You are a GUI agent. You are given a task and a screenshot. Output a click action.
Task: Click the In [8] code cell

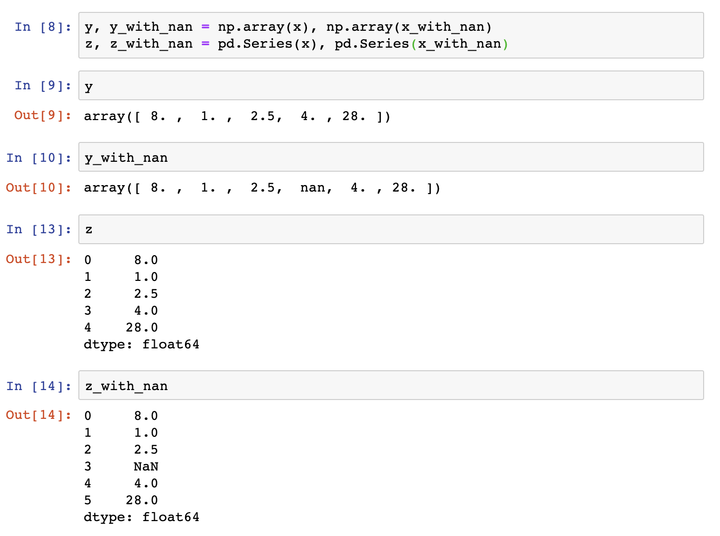(x=391, y=35)
